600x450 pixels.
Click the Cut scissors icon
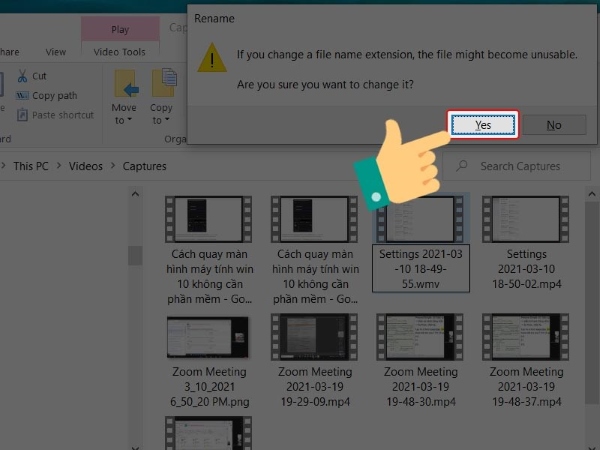(20, 76)
